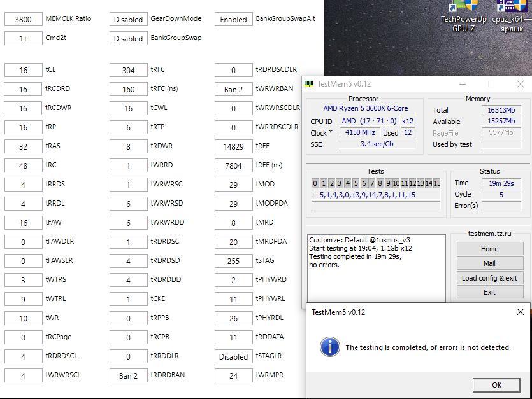532x399 pixels.
Task: Click the tCL value field
Action: tap(24, 70)
